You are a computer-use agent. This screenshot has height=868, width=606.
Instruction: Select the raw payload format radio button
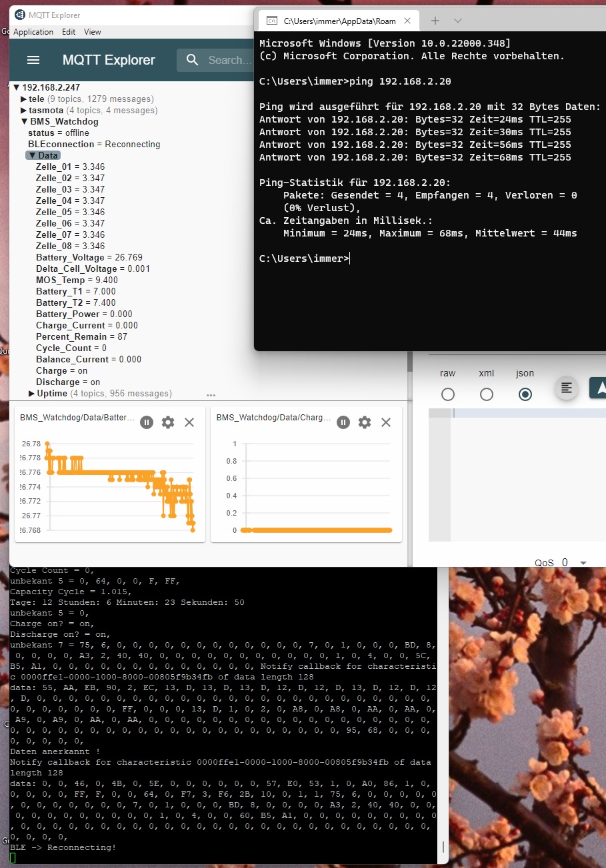point(448,394)
